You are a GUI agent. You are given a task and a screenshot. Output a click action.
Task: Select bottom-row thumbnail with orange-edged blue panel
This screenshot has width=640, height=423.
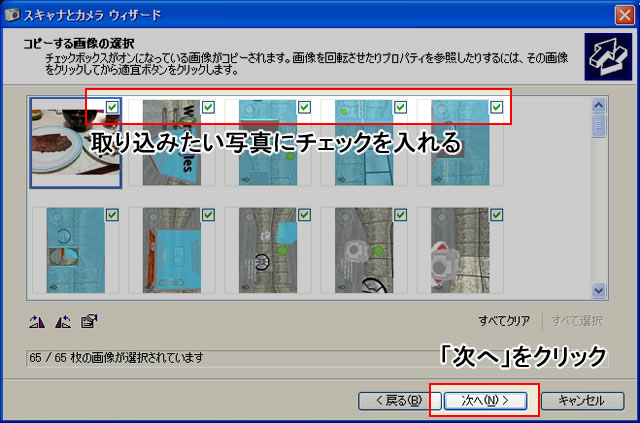172,250
